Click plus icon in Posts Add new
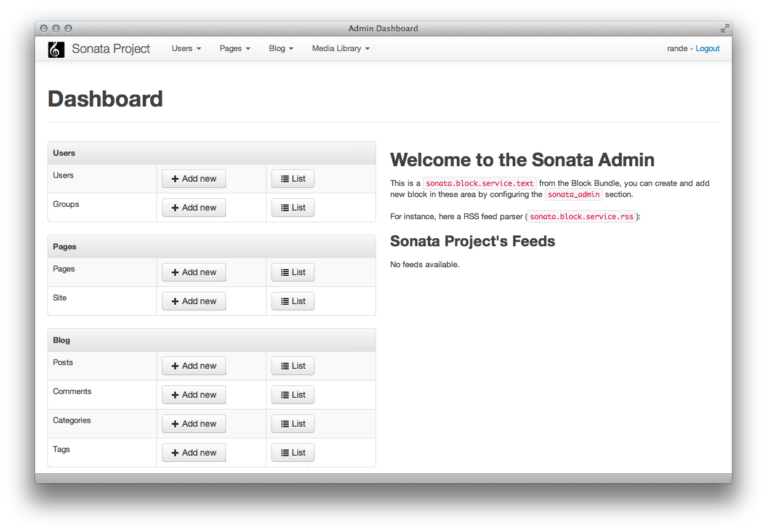The height and width of the screenshot is (532, 767). (x=175, y=366)
